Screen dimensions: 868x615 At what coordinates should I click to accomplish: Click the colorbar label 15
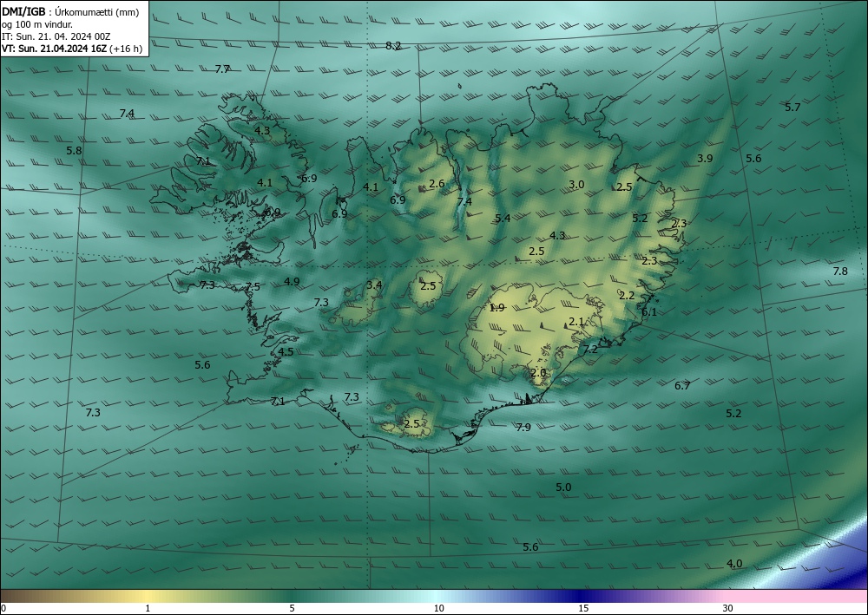click(x=583, y=609)
